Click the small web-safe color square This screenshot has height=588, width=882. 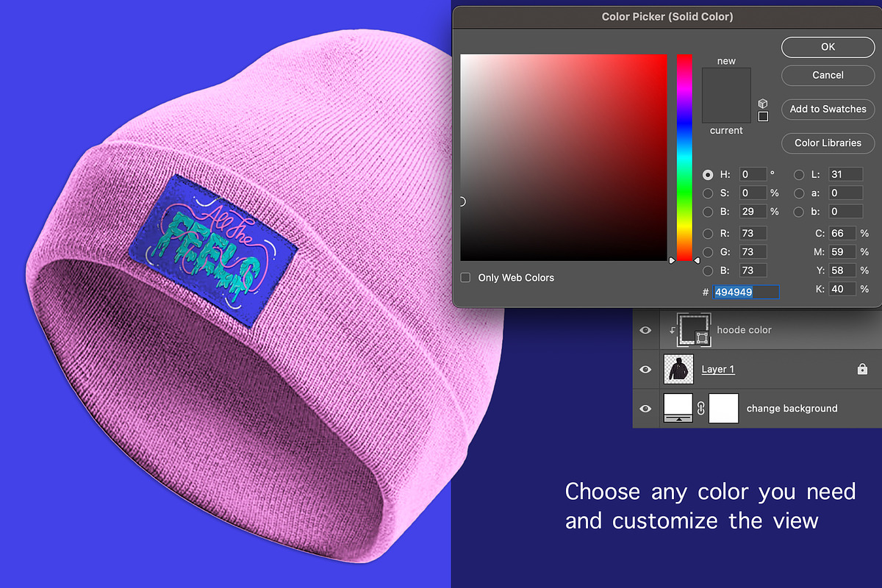[x=763, y=116]
